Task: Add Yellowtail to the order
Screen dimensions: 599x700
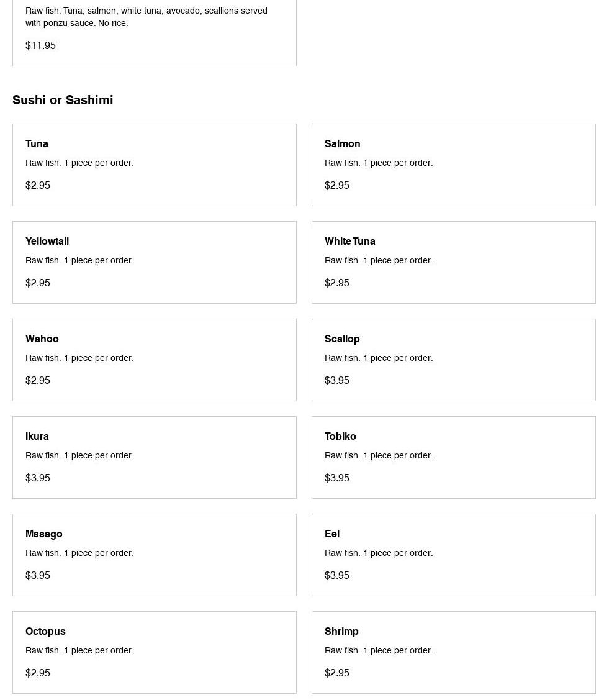Action: pos(154,262)
